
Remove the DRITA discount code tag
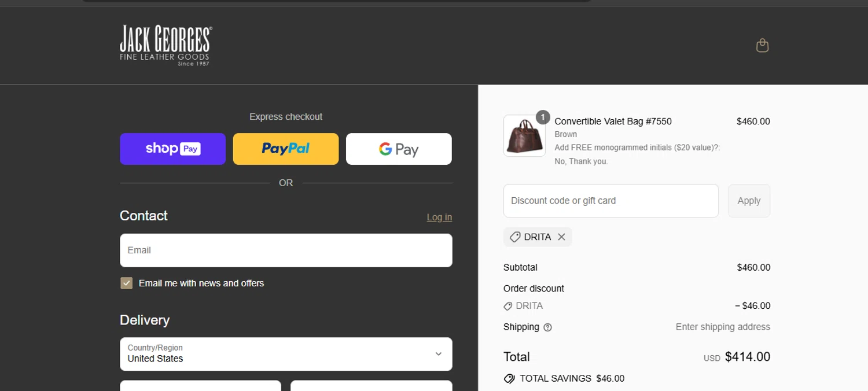[x=561, y=237]
